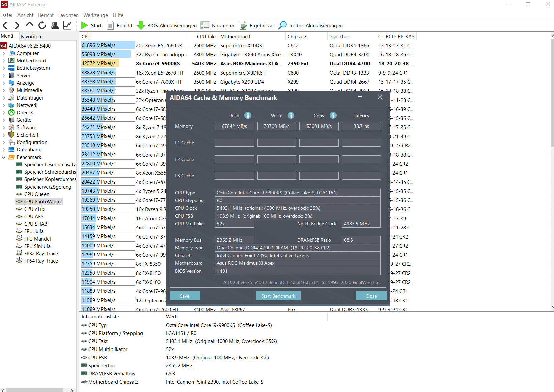Expand the Software tree node
The height and width of the screenshot is (392, 554).
4,127
